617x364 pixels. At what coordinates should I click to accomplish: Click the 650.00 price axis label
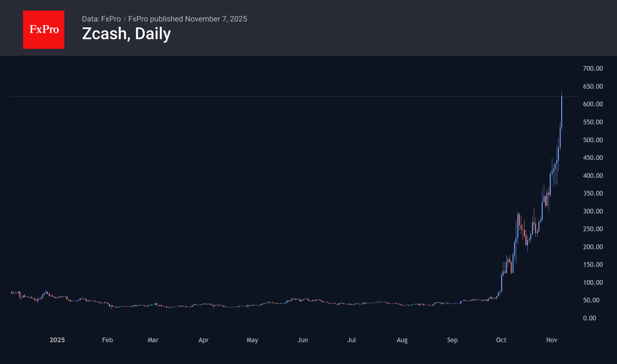593,86
